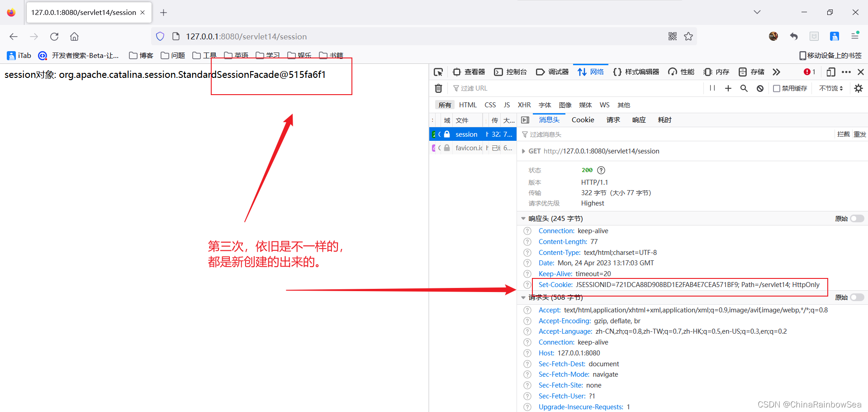This screenshot has height=412, width=868.
Task: Filter requests by CSS
Action: 490,105
